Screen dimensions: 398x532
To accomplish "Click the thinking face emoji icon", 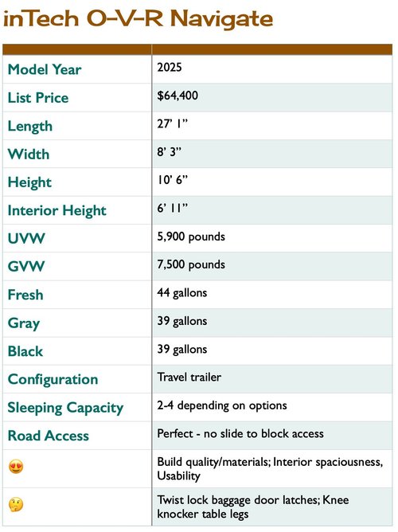I will (x=16, y=504).
